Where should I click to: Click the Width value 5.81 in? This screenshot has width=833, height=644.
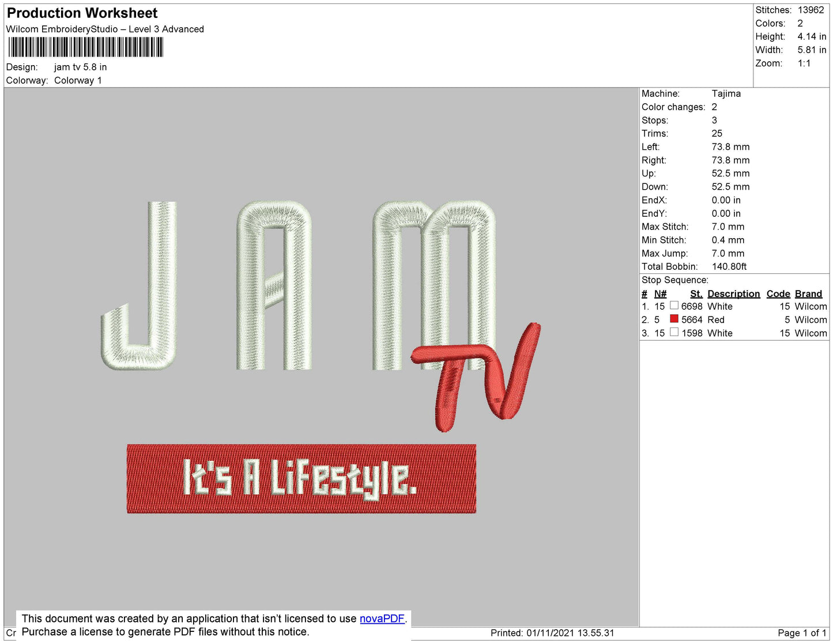812,50
